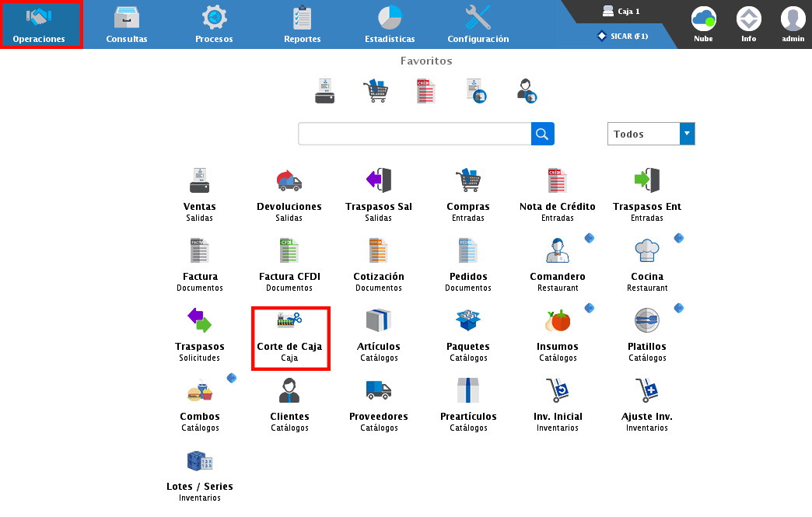Open Nota de Crédito module
Screen dimensions: 812x517
pyautogui.click(x=557, y=181)
